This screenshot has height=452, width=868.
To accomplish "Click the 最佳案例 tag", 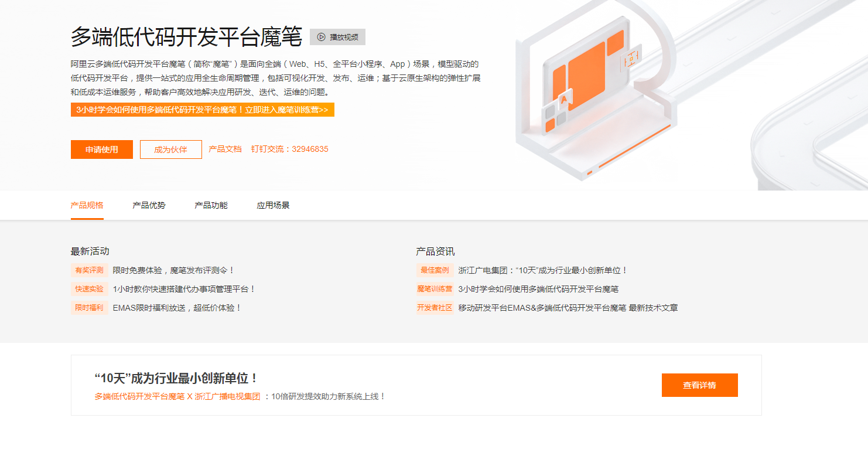I will (x=435, y=270).
